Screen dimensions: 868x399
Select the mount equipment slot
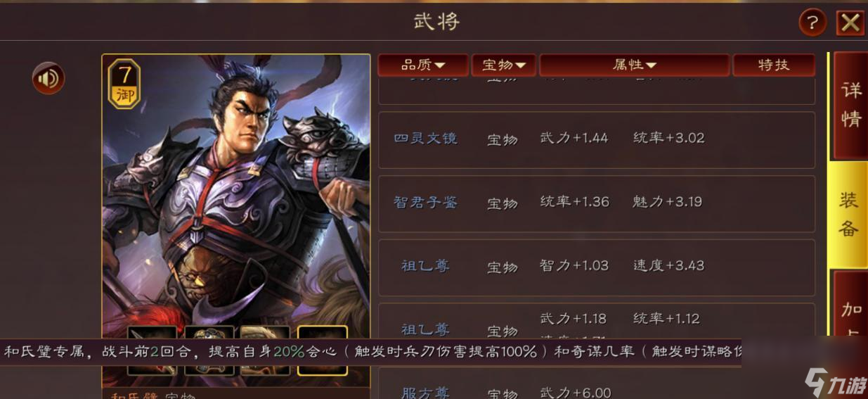coord(265,350)
